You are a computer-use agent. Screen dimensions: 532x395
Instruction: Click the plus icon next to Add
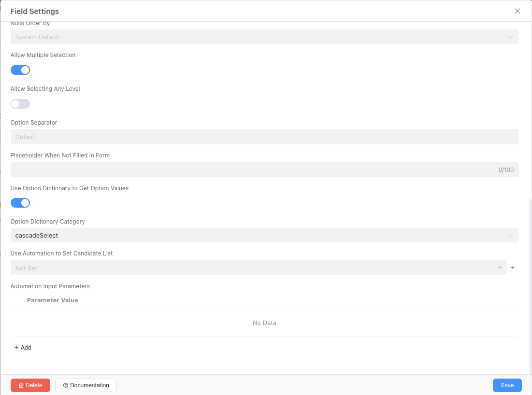click(x=16, y=348)
